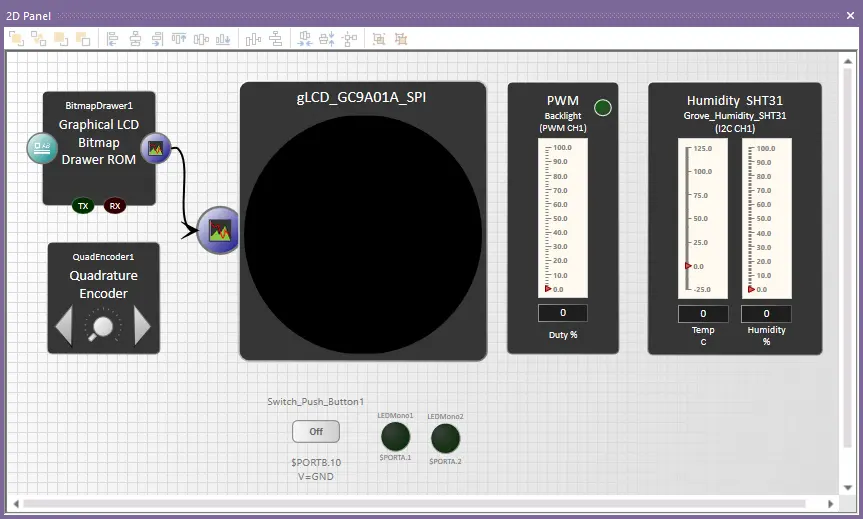
Task: Click the Group Objects toolbar icon
Action: 379,39
